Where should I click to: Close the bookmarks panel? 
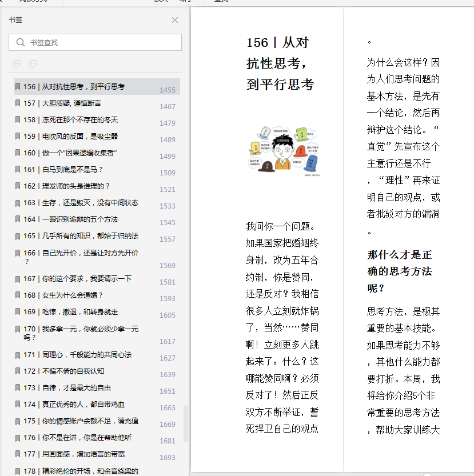[175, 20]
